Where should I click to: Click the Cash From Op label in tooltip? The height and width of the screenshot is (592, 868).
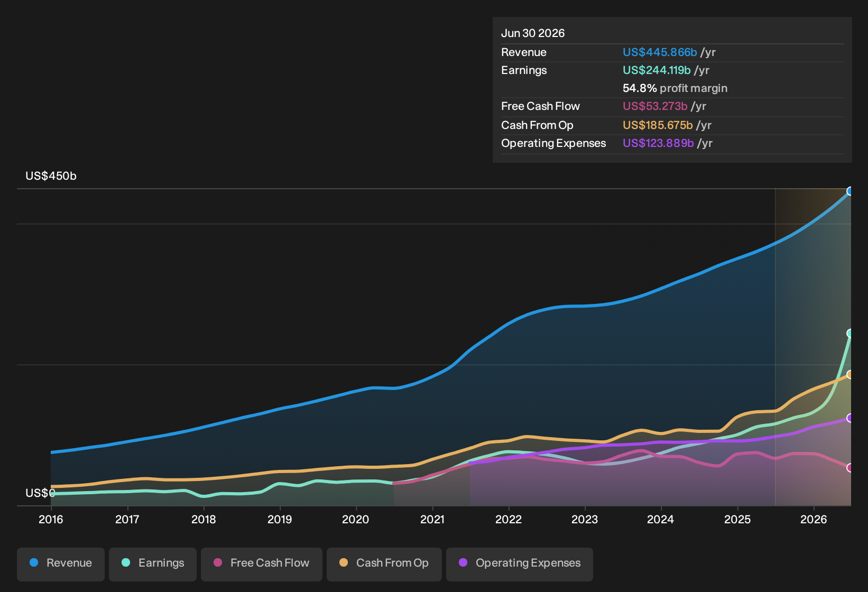(x=537, y=125)
